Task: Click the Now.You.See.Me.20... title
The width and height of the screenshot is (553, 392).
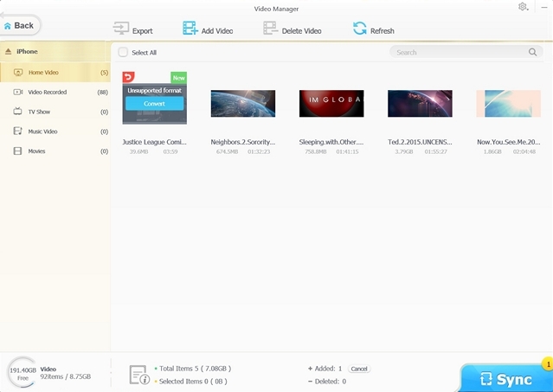Action: pos(509,142)
